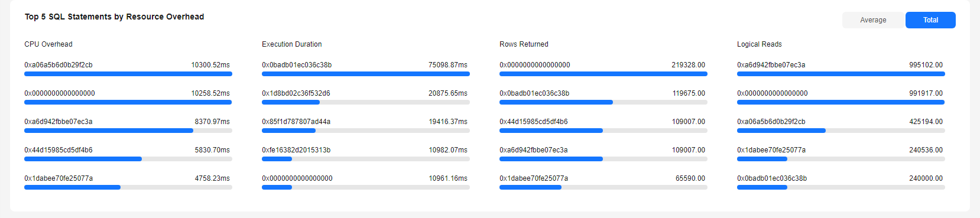980x218 pixels.
Task: Open SQL 0xa06a5b6d0b29f2cb under CPU Overhead
Action: click(59, 65)
